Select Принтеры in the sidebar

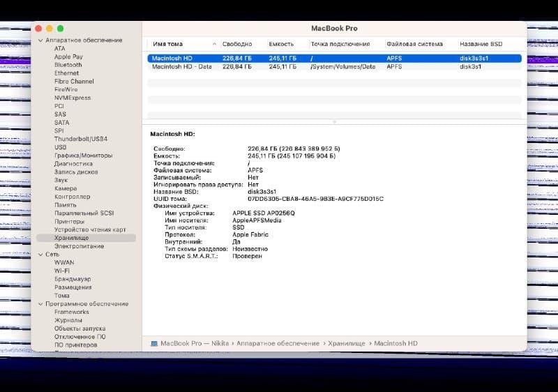tap(69, 221)
